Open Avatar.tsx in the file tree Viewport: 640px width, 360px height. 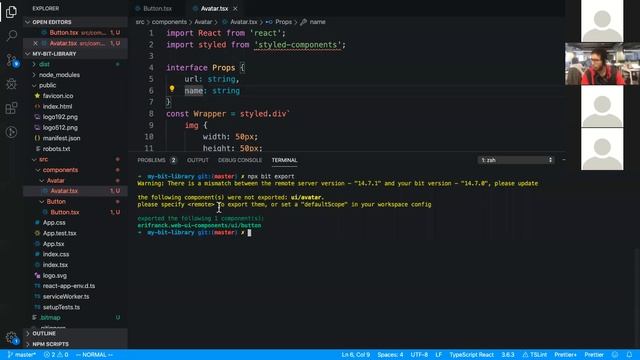[x=64, y=191]
